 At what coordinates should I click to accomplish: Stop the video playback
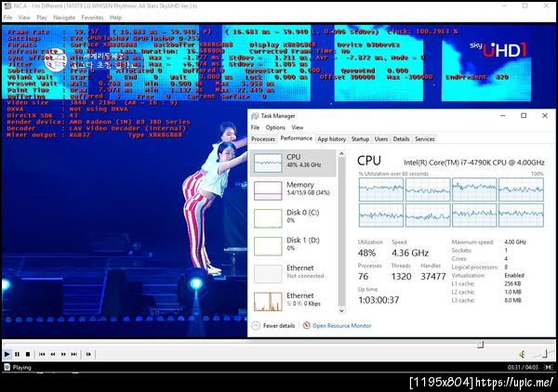[28, 354]
